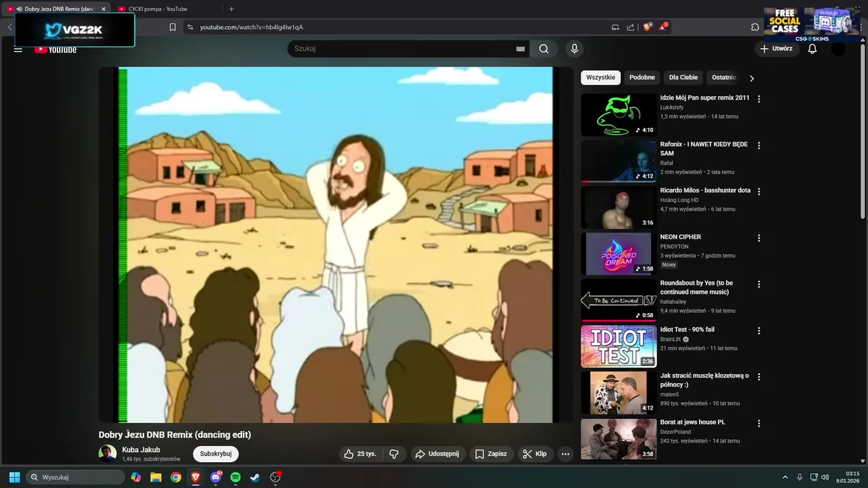Image resolution: width=868 pixels, height=488 pixels.
Task: Open File Explorer from the taskbar
Action: (156, 477)
